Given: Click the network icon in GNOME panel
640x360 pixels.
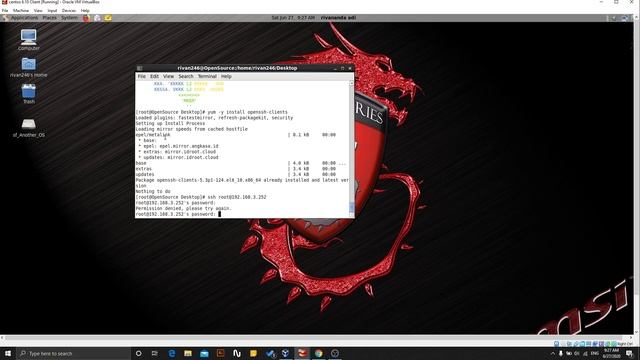Looking at the screenshot, I should pyautogui.click(x=624, y=18).
